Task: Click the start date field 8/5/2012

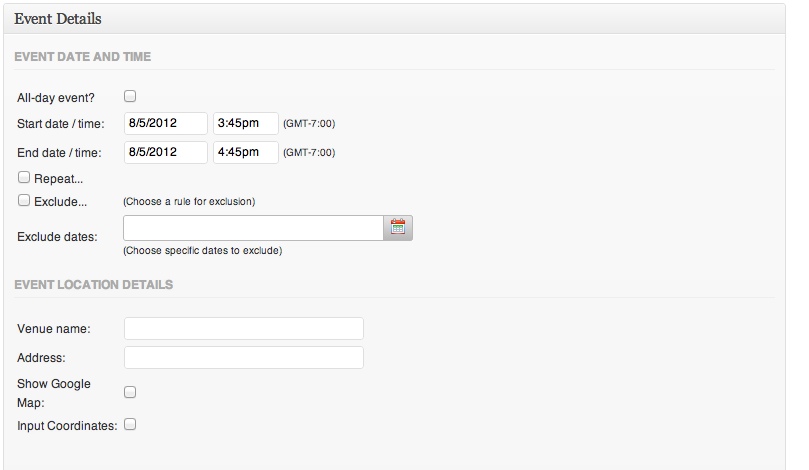Action: (x=166, y=123)
